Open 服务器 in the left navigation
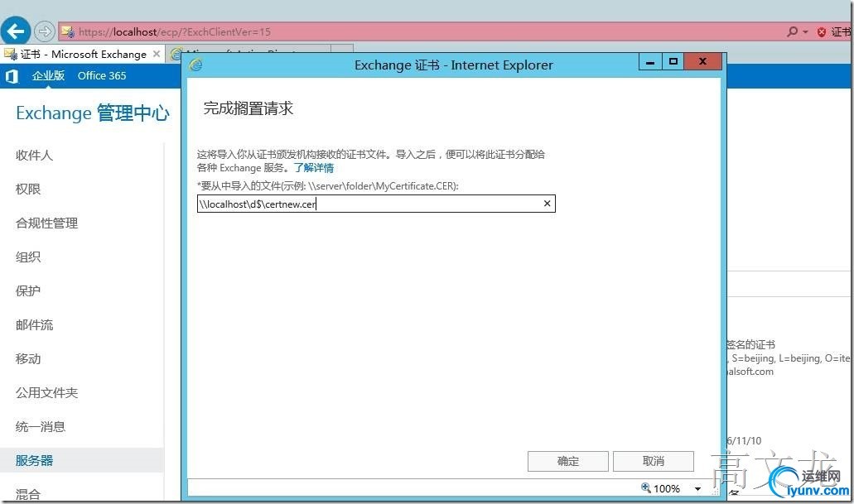Image resolution: width=854 pixels, height=504 pixels. [82, 460]
